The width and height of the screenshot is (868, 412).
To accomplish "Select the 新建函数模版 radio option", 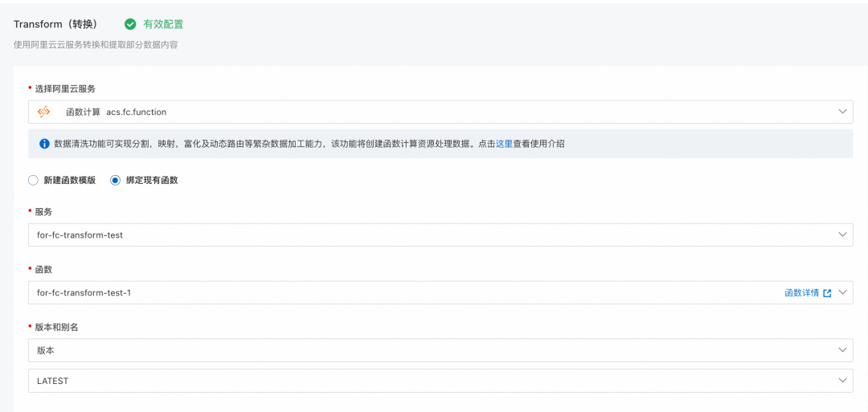I will [x=33, y=180].
